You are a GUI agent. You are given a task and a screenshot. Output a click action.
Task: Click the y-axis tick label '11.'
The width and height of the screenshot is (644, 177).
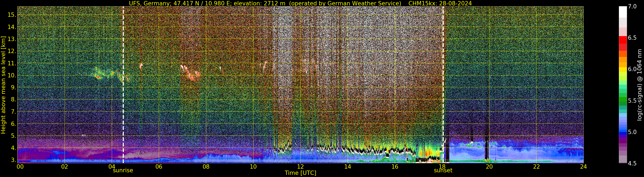point(12,63)
